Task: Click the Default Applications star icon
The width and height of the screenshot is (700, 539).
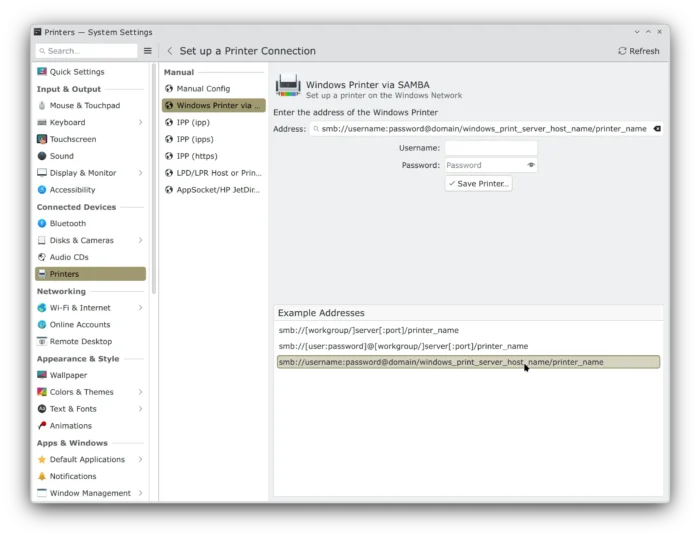Action: tap(42, 460)
